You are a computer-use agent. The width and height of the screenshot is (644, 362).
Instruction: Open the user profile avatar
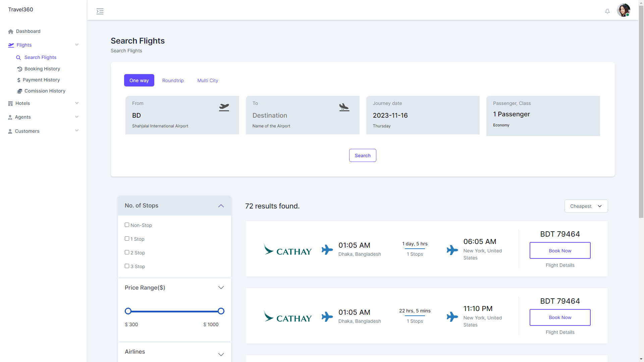[624, 10]
